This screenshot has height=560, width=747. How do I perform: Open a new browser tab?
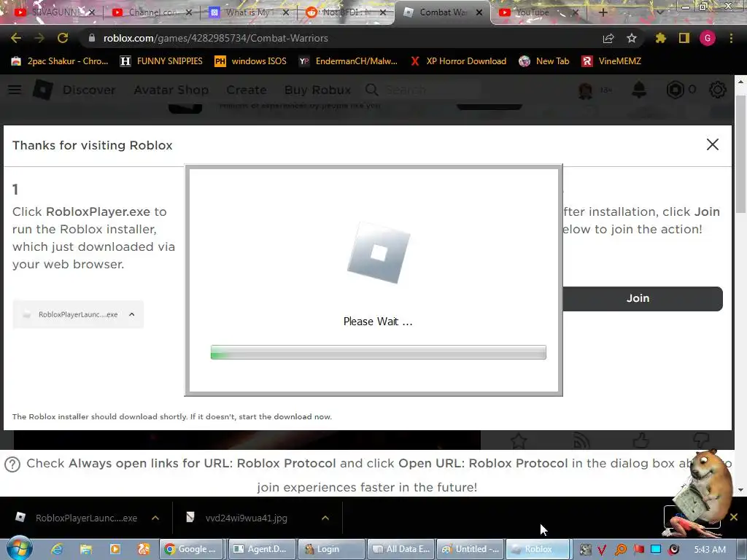click(x=603, y=12)
